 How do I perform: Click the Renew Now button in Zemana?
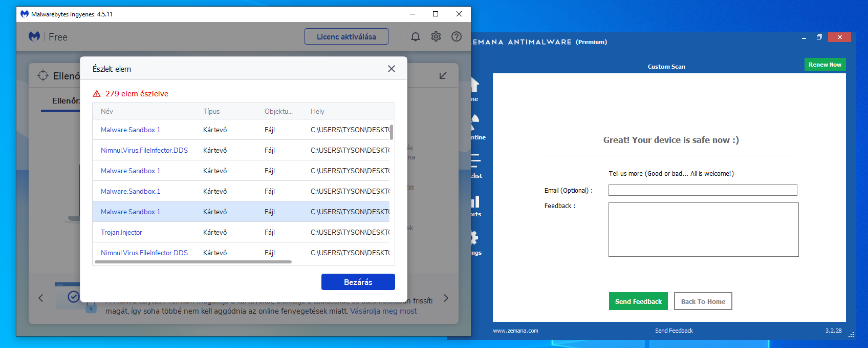(x=825, y=65)
